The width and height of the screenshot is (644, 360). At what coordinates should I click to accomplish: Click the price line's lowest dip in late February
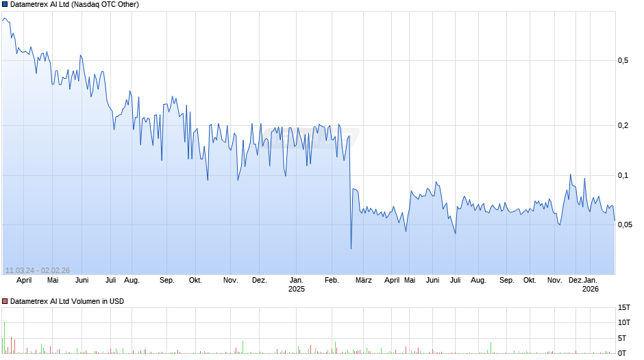(x=351, y=248)
